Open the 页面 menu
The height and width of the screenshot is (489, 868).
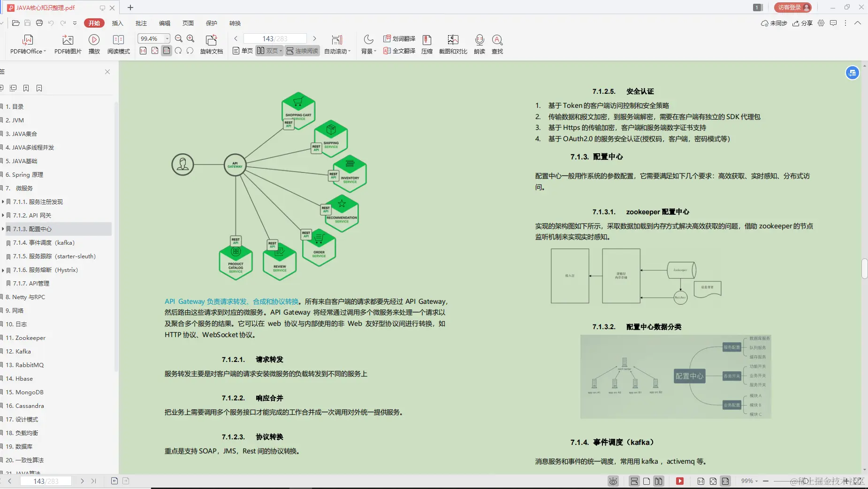(188, 23)
